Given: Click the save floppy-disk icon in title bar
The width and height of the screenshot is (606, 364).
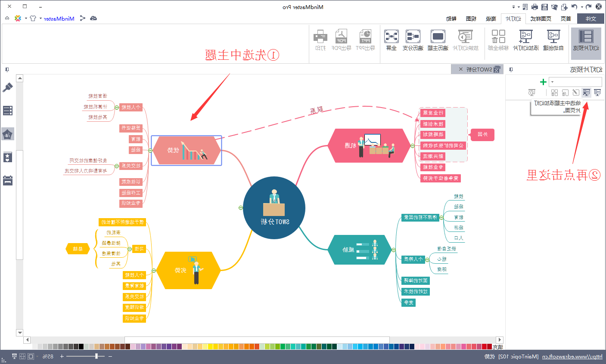Looking at the screenshot, I should click(x=544, y=7).
